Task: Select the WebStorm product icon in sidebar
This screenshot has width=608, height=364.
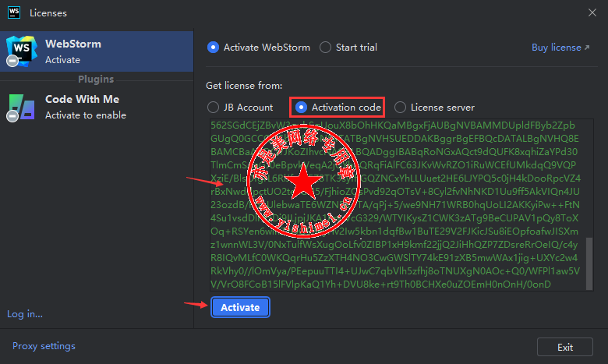Action: click(x=22, y=51)
